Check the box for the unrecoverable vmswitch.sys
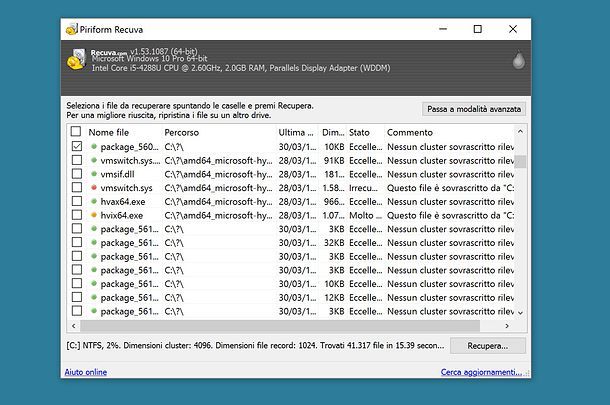The width and height of the screenshot is (610, 405). pyautogui.click(x=77, y=188)
